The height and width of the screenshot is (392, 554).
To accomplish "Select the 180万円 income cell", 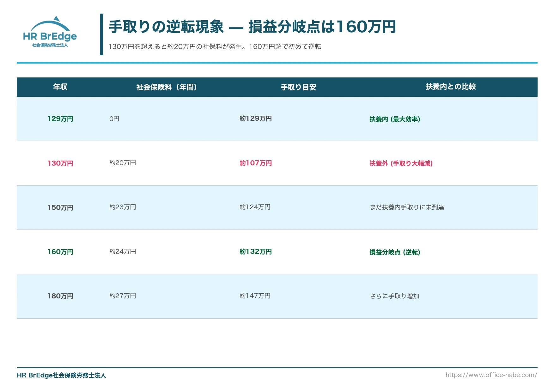I will pos(60,296).
